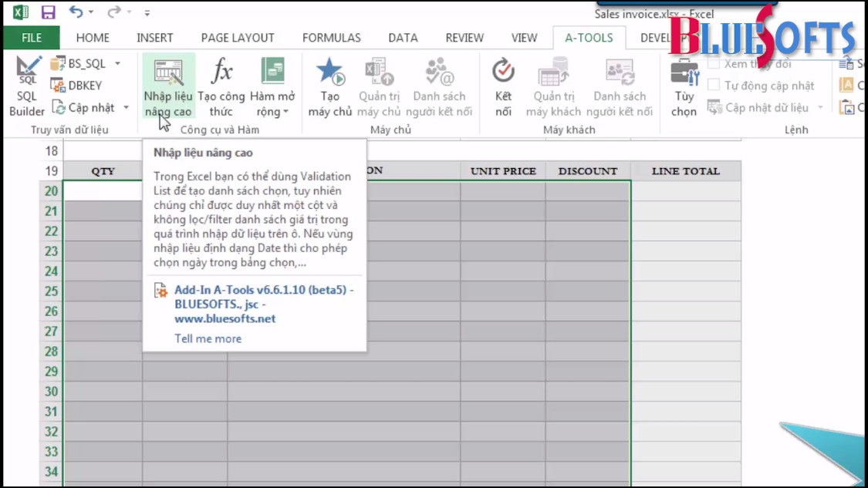Redo the last undone action
The width and height of the screenshot is (868, 488).
coord(113,12)
